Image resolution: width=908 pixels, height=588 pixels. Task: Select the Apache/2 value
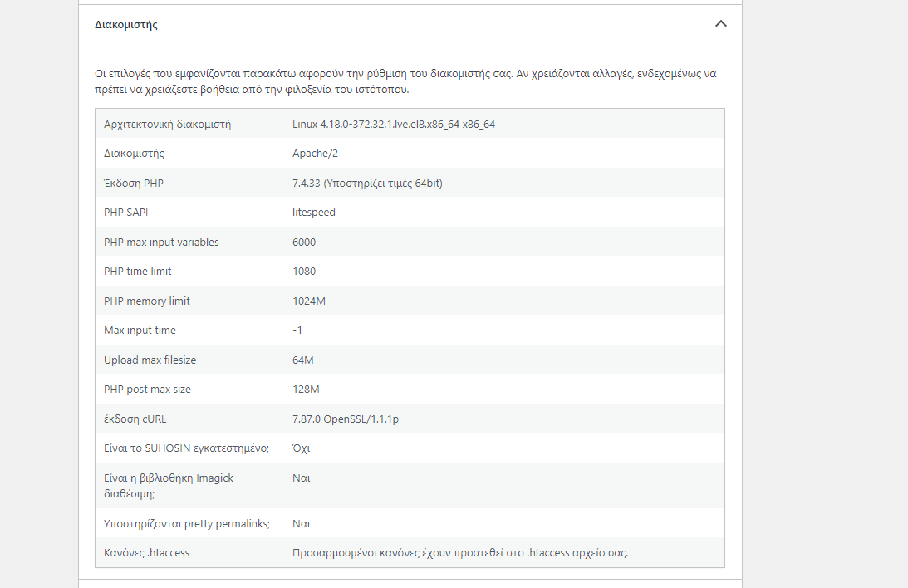point(315,153)
